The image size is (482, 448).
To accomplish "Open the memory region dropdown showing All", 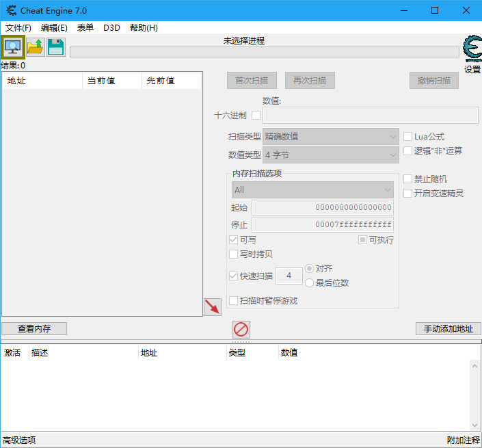I will tap(312, 189).
